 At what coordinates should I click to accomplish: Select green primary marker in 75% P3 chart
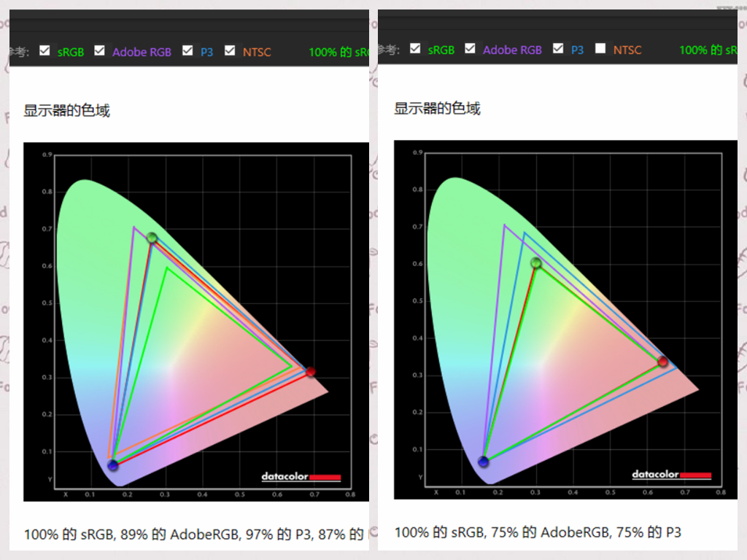(535, 262)
